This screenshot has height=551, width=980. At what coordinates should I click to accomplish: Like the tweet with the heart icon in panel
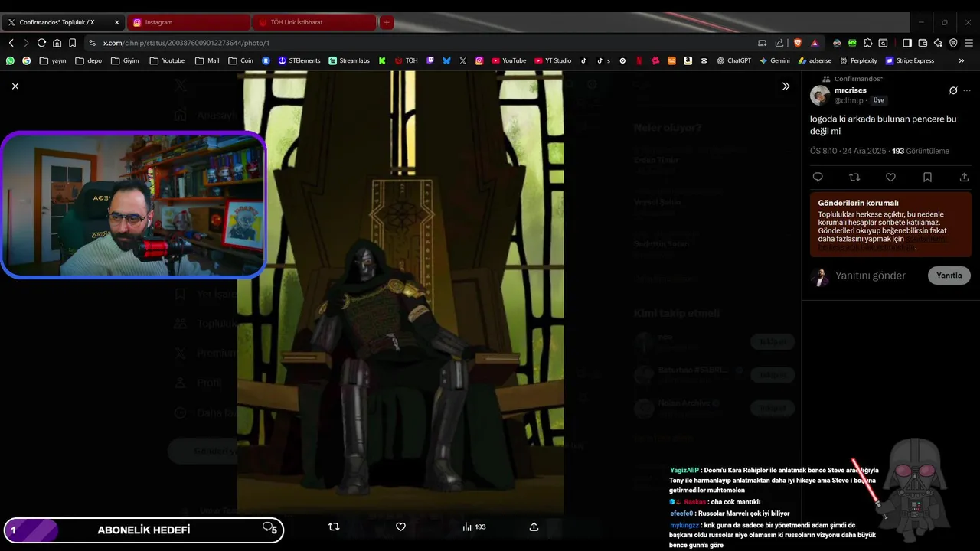[x=890, y=177]
